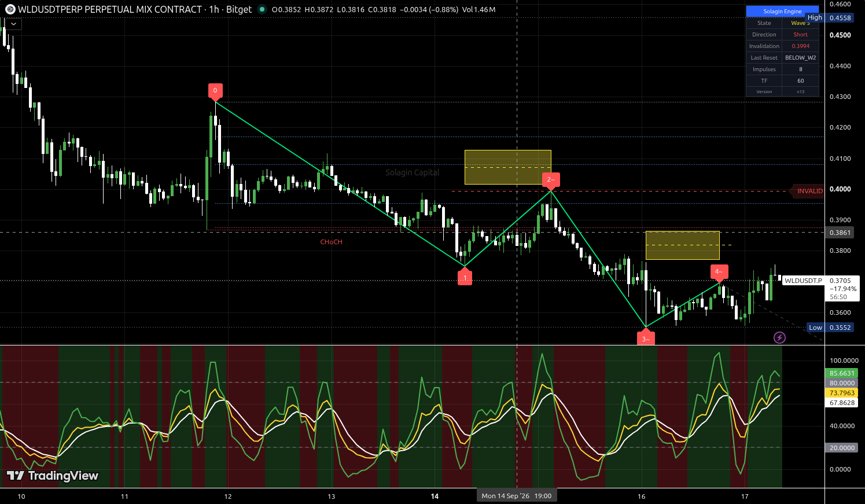This screenshot has width=865, height=504.
Task: Click the purple lightning bolt icon
Action: [x=779, y=337]
